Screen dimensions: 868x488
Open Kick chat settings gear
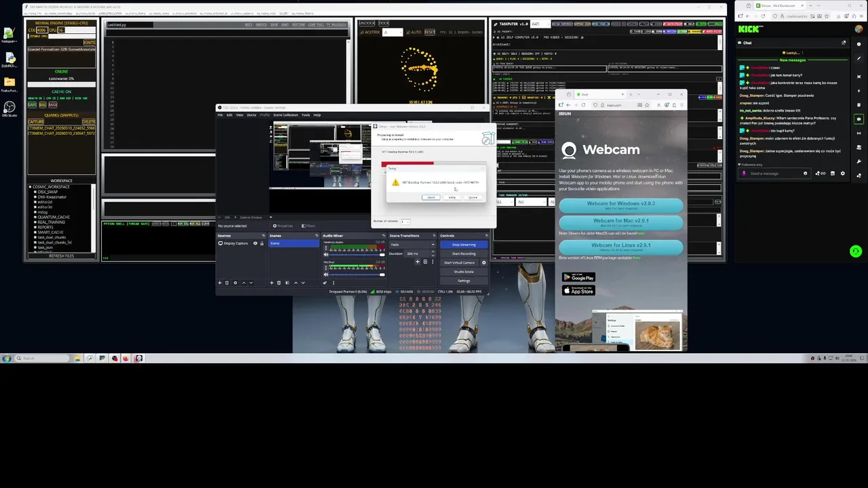pyautogui.click(x=843, y=174)
